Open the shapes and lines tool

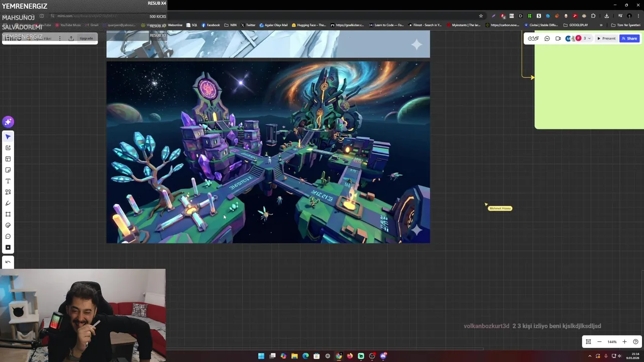(x=8, y=192)
